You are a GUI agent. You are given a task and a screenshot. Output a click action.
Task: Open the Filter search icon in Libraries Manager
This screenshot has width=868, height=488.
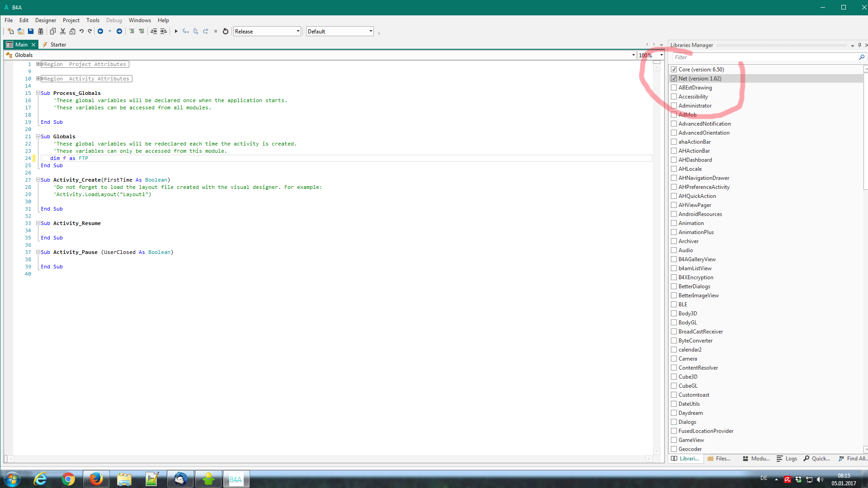[861, 57]
